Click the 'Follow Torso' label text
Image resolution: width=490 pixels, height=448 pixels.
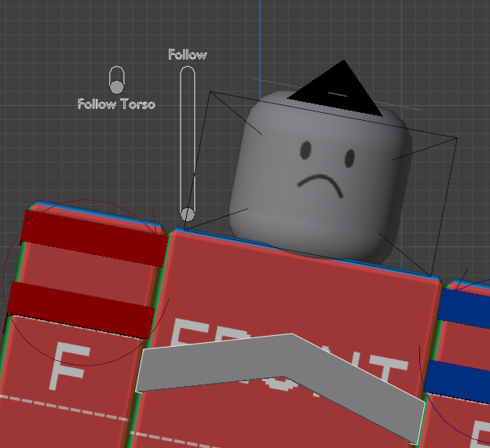point(116,104)
